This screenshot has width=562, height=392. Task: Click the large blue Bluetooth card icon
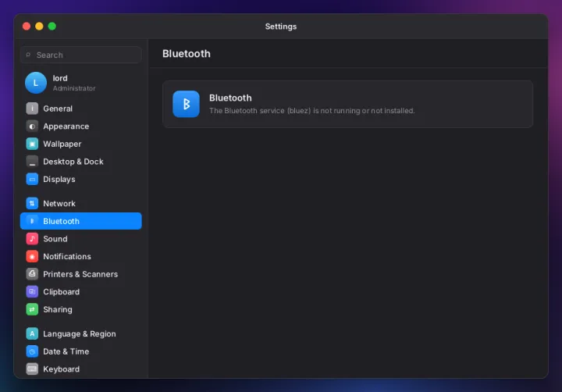tap(186, 104)
